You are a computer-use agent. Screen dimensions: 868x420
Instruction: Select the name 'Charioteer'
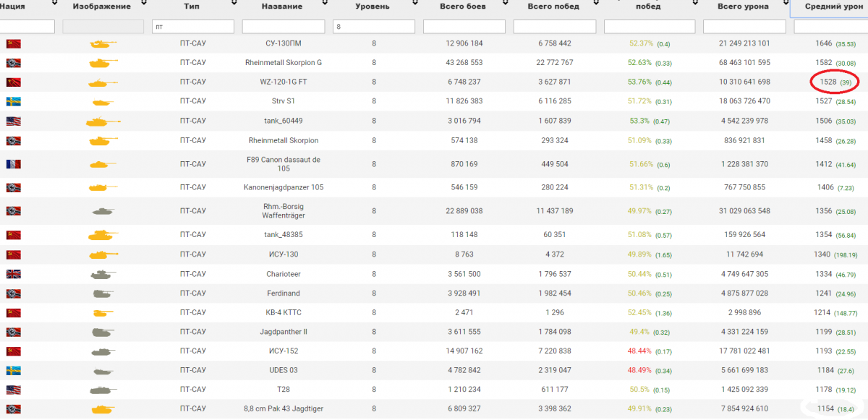pyautogui.click(x=284, y=274)
